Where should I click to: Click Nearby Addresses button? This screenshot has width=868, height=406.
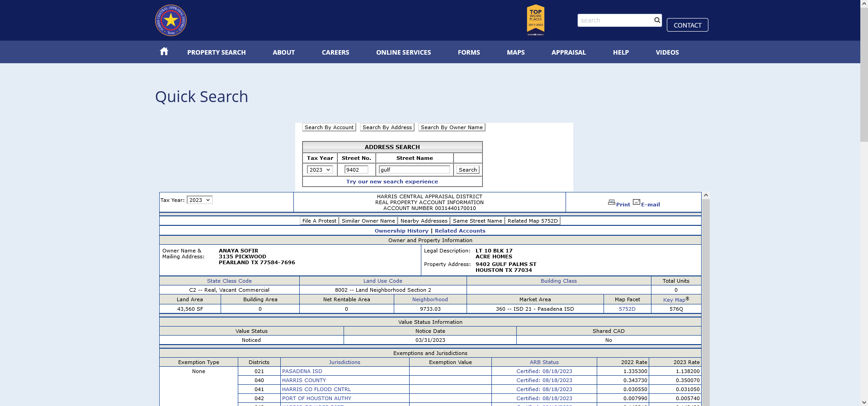pos(424,221)
